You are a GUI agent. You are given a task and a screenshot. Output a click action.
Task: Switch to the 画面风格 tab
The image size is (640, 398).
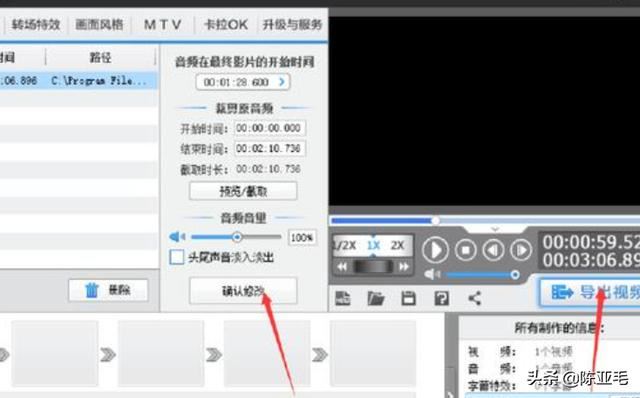99,25
